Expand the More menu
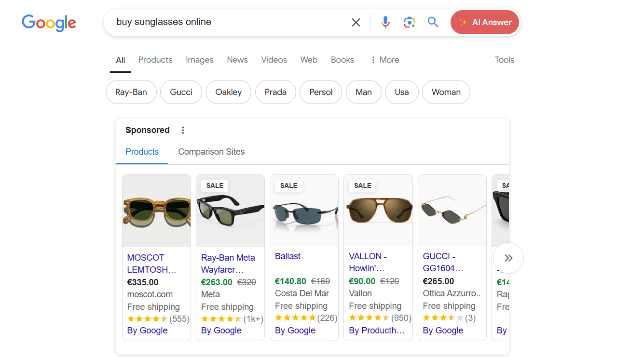This screenshot has width=644, height=357. point(384,60)
